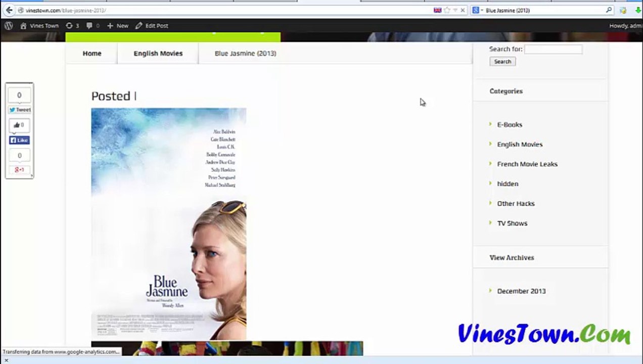Open the E-Books category link
This screenshot has width=643, height=364.
pos(510,124)
